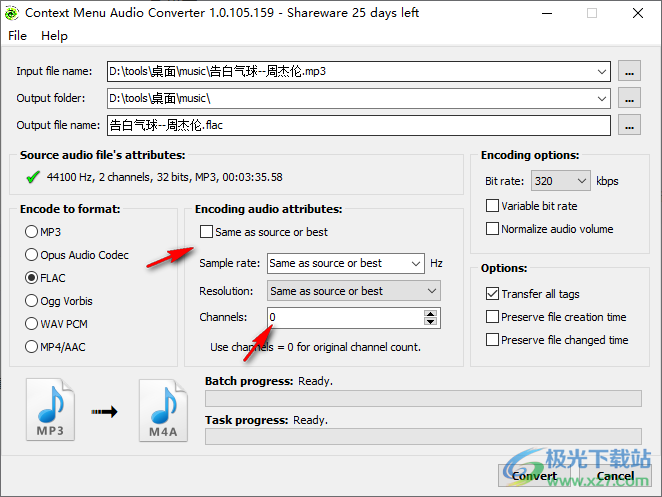This screenshot has height=497, width=662.
Task: Click the Task progress bar
Action: (423, 437)
